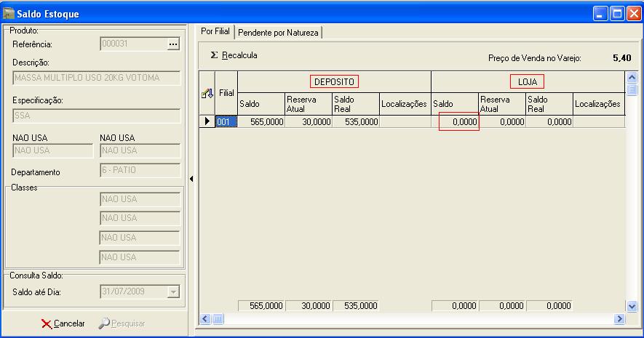Open the Saldo até Dia date dropdown
This screenshot has width=644, height=338.
172,291
